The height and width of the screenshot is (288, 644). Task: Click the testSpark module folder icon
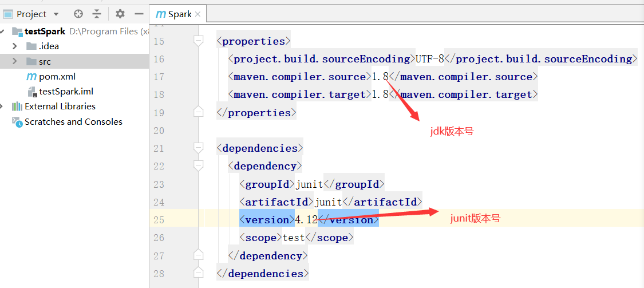click(x=17, y=31)
